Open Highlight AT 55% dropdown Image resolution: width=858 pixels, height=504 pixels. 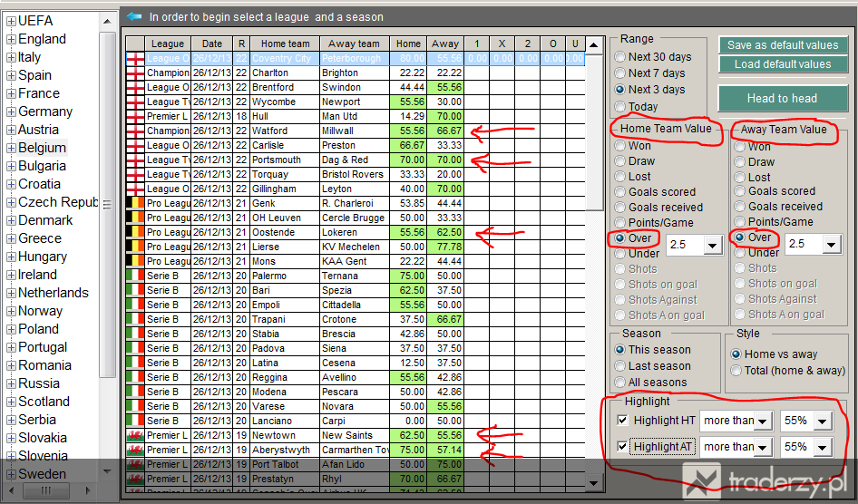coord(822,448)
